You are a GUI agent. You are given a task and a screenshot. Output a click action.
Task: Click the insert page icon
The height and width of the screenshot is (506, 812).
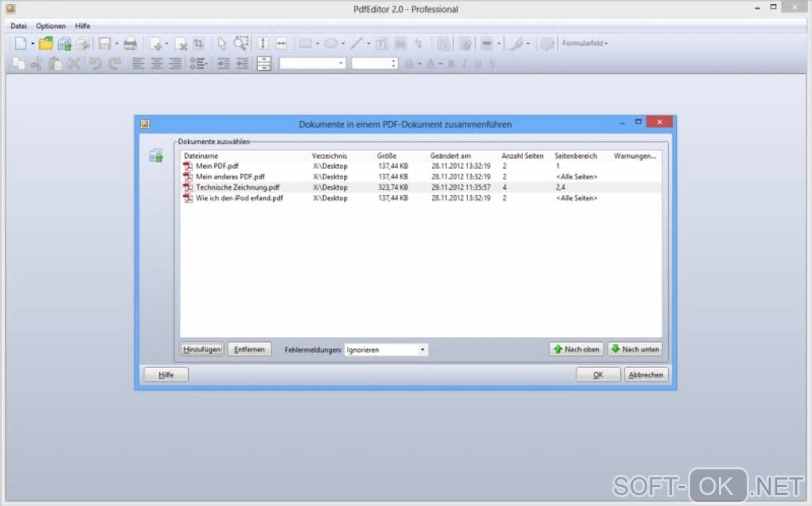pyautogui.click(x=155, y=44)
